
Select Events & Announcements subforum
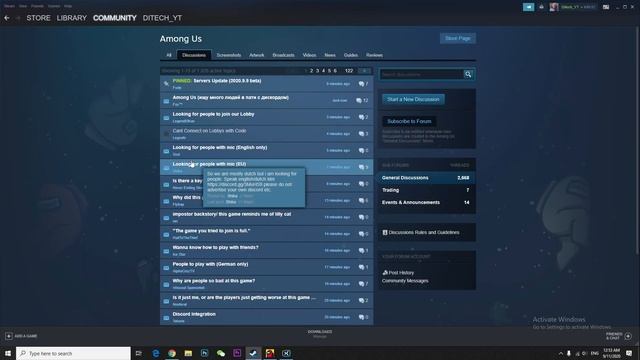click(x=426, y=202)
